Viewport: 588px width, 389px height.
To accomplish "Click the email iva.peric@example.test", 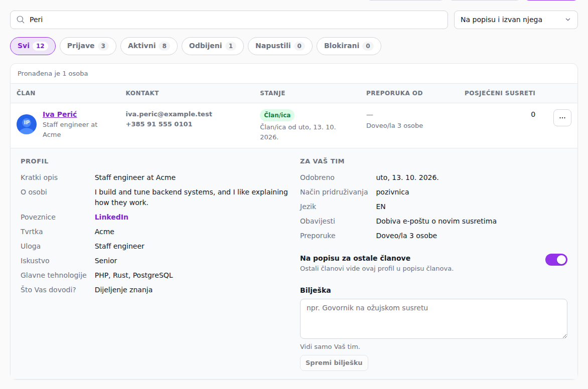I will coord(169,114).
